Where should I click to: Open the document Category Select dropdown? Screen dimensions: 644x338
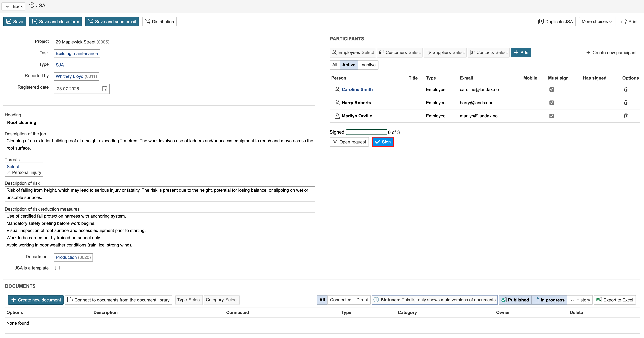tap(222, 300)
